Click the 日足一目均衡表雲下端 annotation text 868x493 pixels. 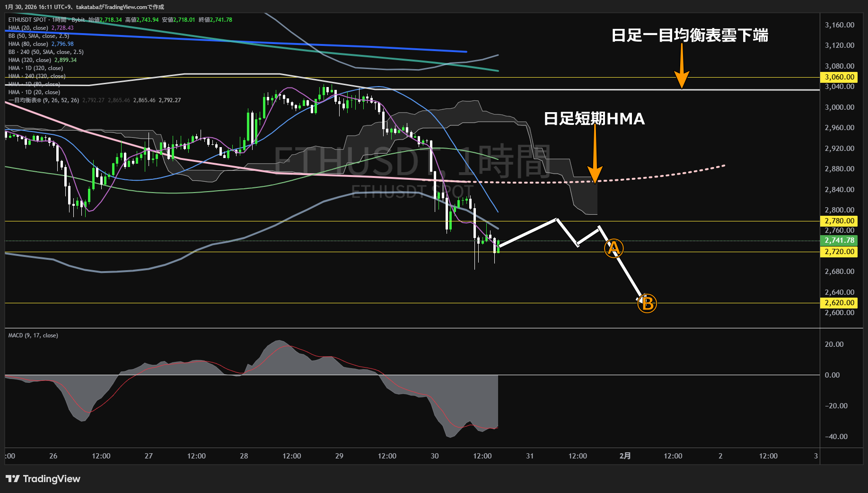690,35
